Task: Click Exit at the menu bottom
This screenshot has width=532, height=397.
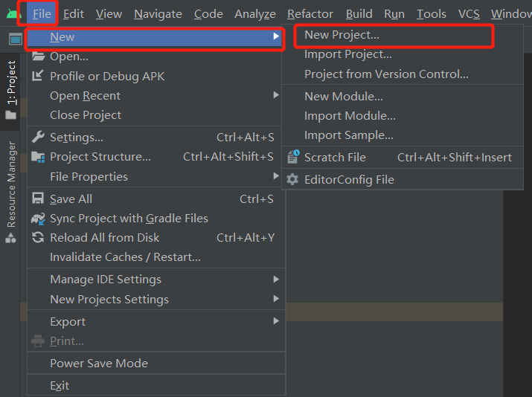Action: [x=156, y=385]
